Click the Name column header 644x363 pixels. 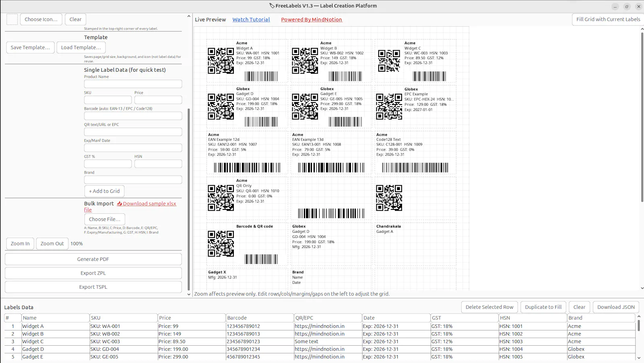click(x=55, y=318)
